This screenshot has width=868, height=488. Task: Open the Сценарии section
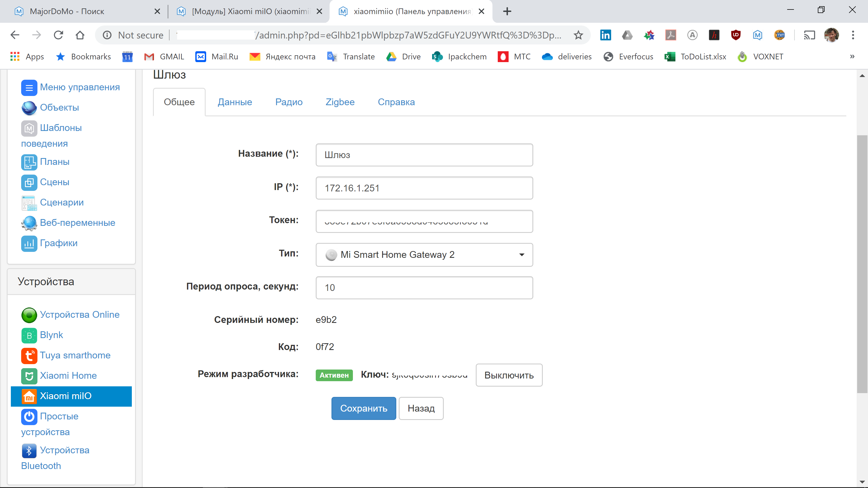tap(62, 202)
